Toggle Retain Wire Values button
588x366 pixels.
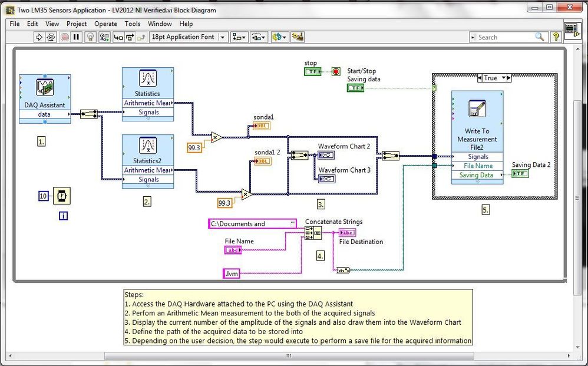[104, 37]
